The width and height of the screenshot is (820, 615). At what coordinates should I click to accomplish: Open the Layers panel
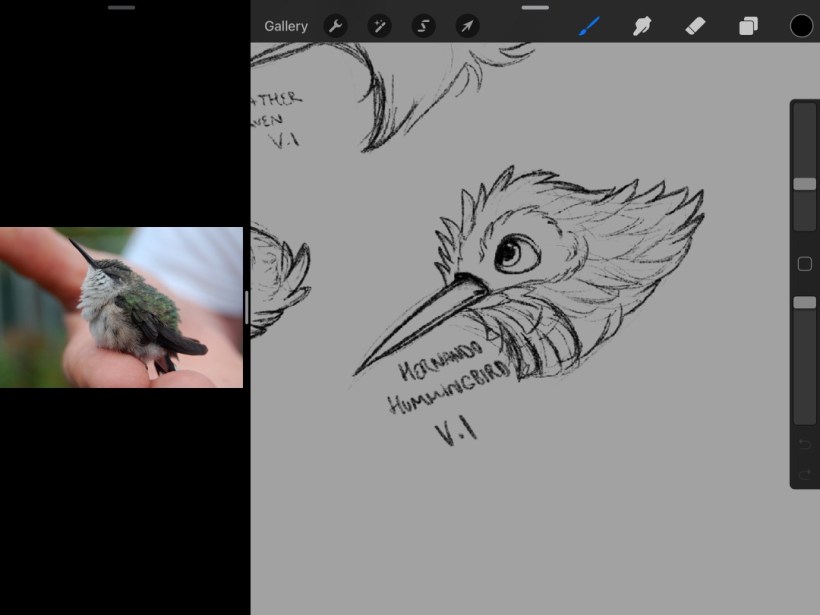point(748,26)
